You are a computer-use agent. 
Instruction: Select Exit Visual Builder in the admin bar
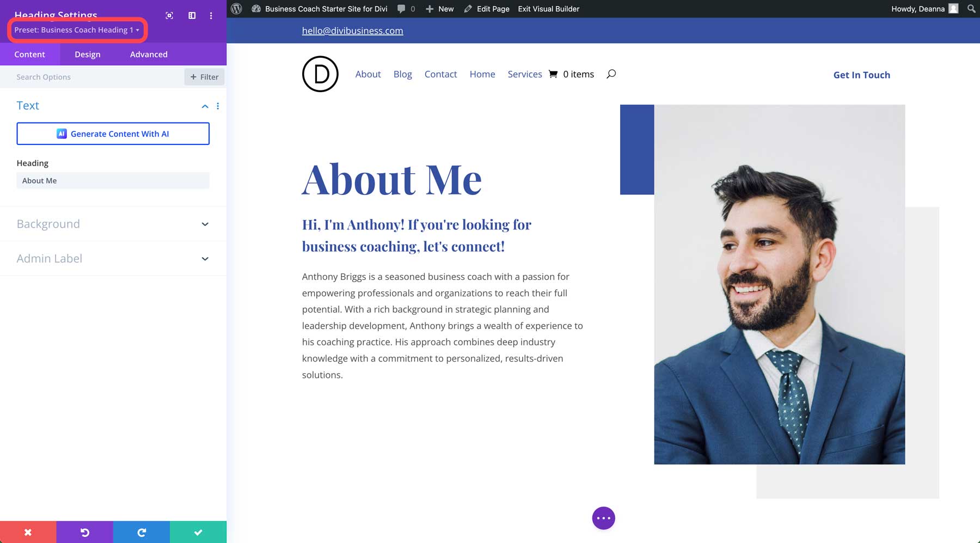(548, 9)
